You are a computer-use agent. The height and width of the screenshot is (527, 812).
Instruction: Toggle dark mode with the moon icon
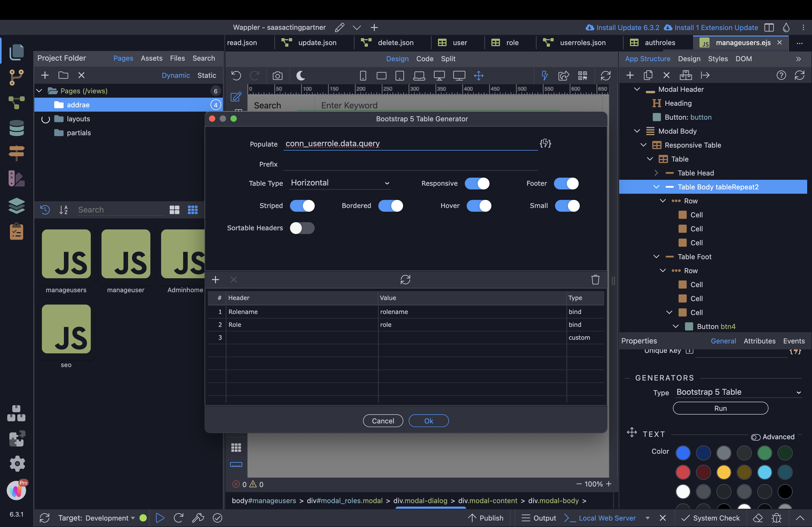click(x=300, y=76)
